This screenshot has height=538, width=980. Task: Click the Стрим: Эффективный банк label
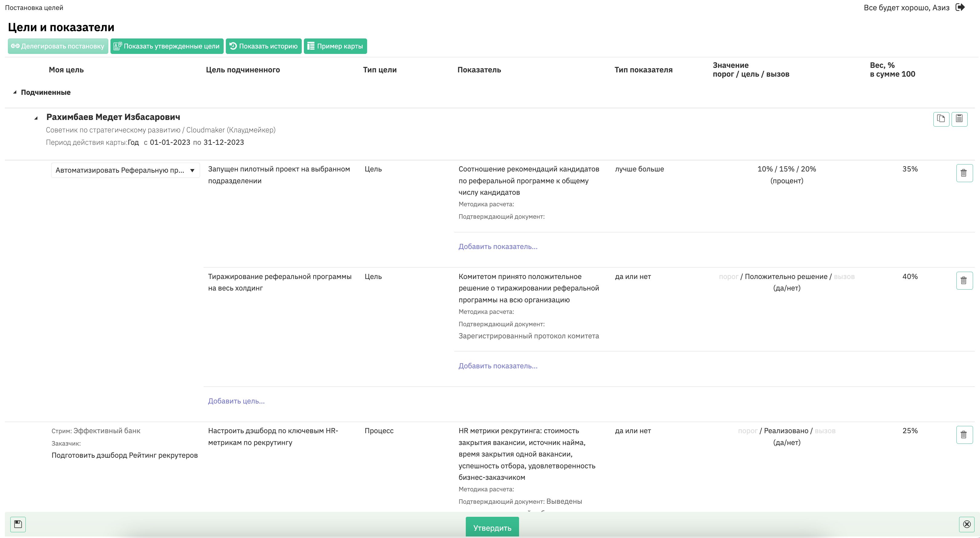[x=96, y=431]
